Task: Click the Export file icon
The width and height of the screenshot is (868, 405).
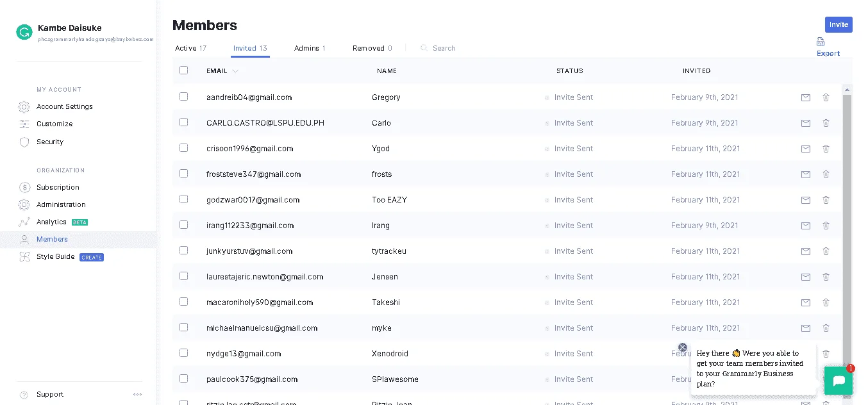Action: (821, 42)
